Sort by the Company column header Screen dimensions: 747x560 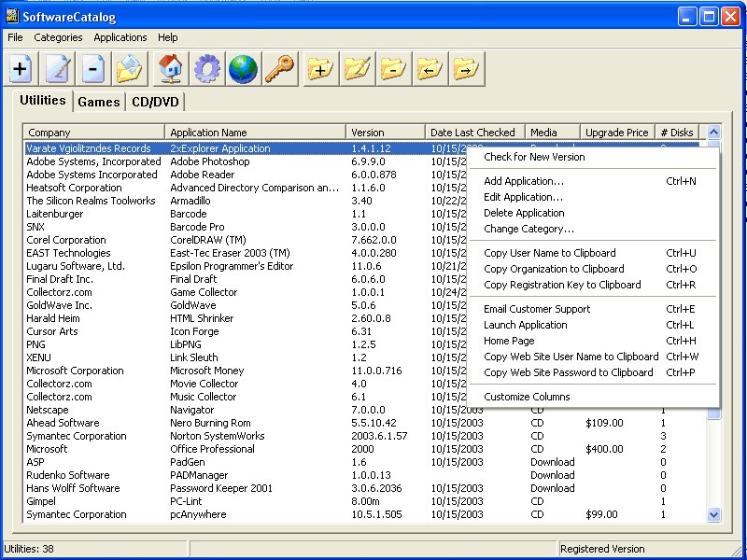pos(93,133)
